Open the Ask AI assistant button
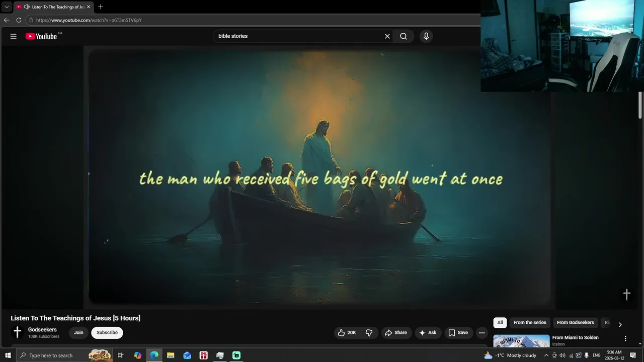The height and width of the screenshot is (362, 644). 428,333
